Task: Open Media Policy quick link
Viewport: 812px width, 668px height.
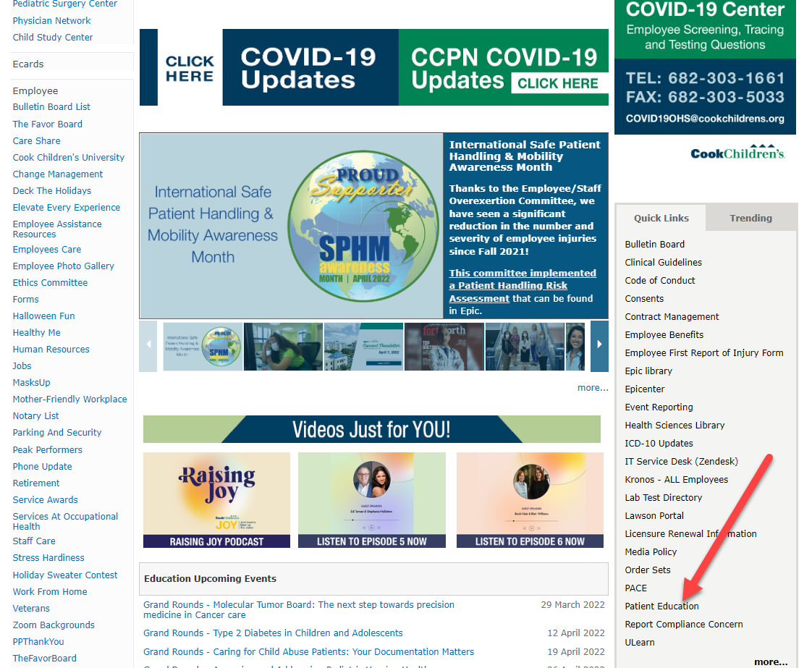Action: 651,551
